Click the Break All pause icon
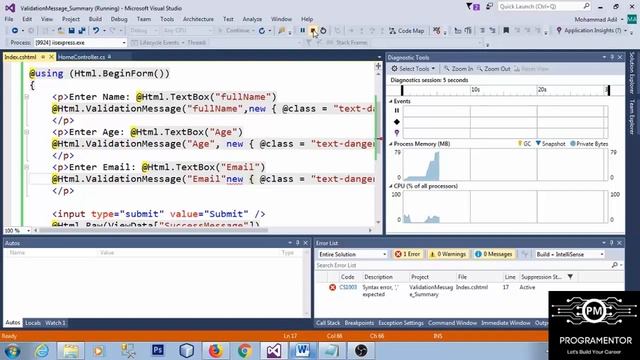The height and width of the screenshot is (360, 640). tap(302, 30)
